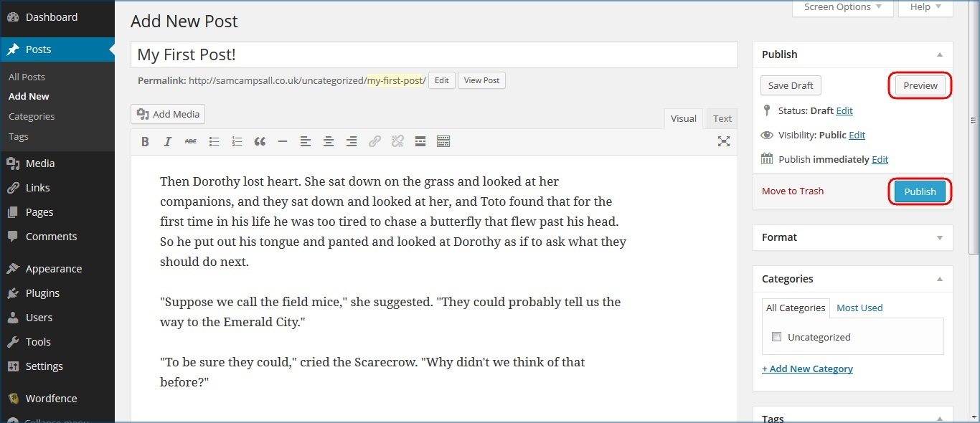Click the Add Media button
The height and width of the screenshot is (423, 980).
click(169, 114)
